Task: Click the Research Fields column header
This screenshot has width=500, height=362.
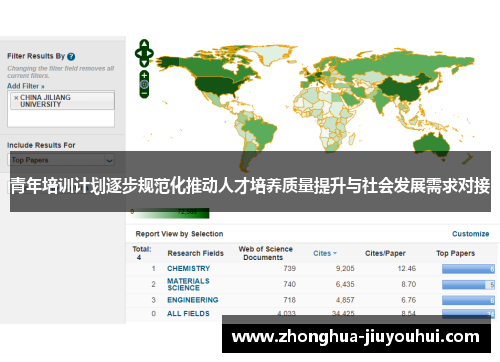Action: click(x=195, y=253)
